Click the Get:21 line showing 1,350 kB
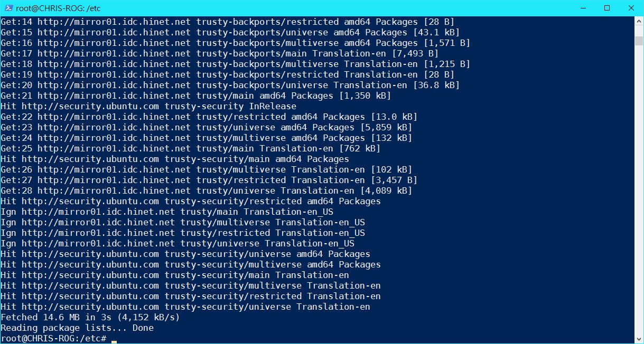The height and width of the screenshot is (344, 644). coord(195,95)
